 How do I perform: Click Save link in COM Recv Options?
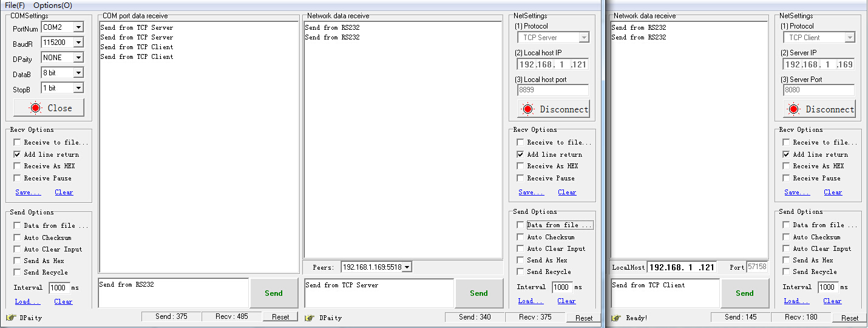click(x=28, y=192)
